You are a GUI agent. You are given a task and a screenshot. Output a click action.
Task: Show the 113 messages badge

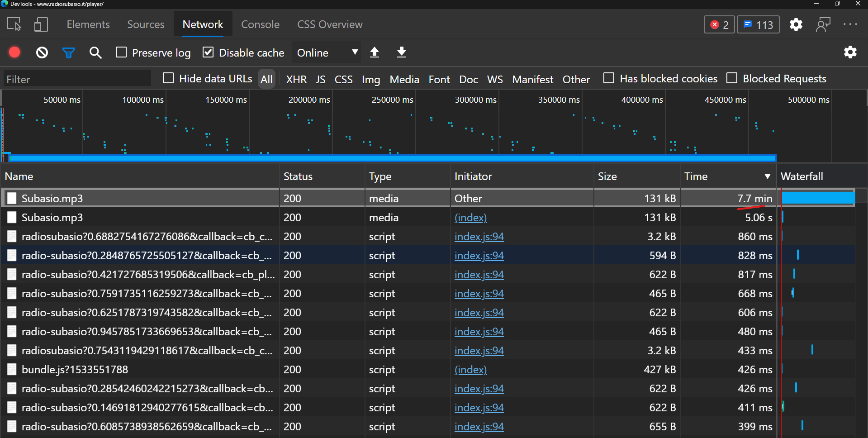pos(759,24)
